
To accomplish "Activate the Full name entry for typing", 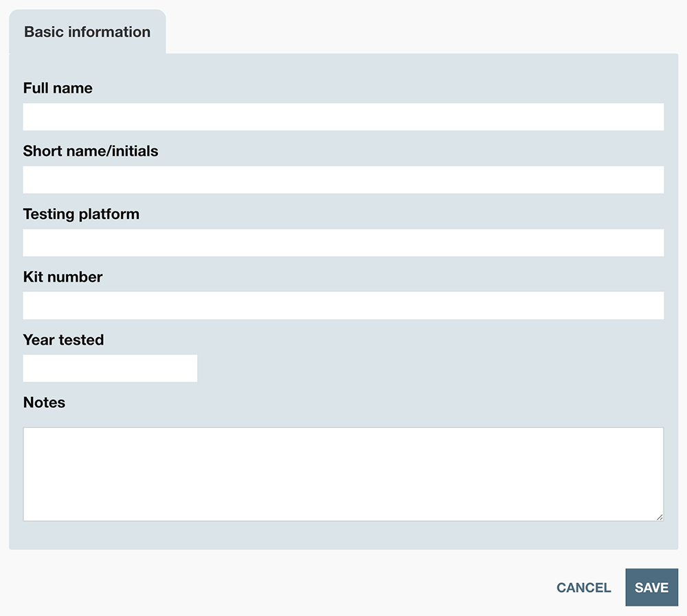I will click(x=343, y=117).
